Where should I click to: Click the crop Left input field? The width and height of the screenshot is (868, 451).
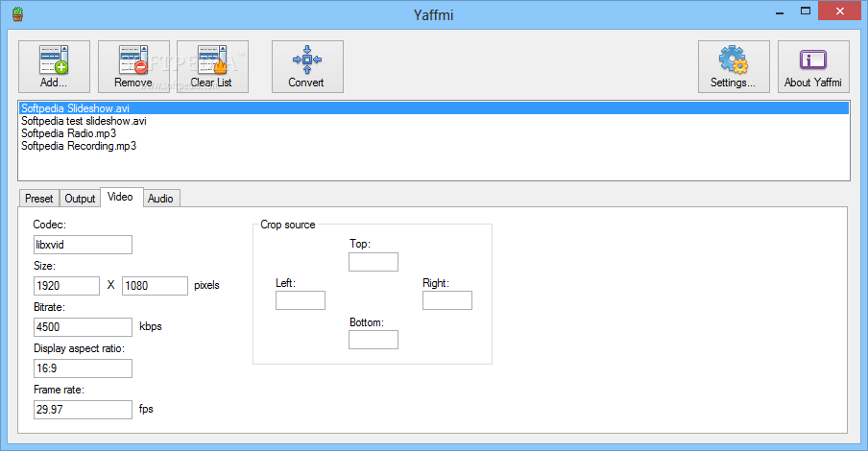(x=301, y=300)
